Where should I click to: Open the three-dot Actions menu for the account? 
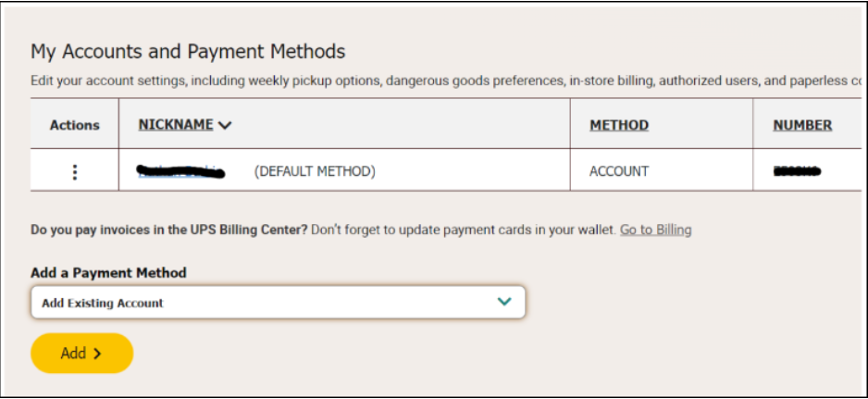[75, 171]
